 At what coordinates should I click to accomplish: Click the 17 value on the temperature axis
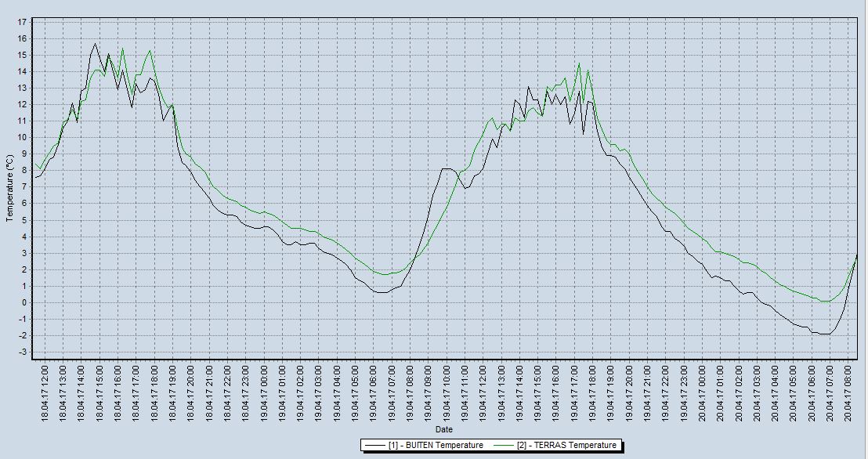coord(23,22)
